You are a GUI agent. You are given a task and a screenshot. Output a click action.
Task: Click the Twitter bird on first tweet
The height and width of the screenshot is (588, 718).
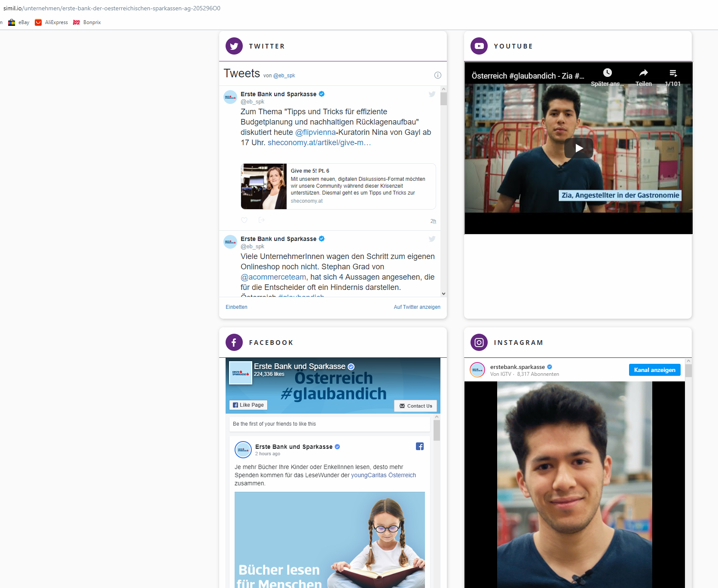click(x=432, y=94)
